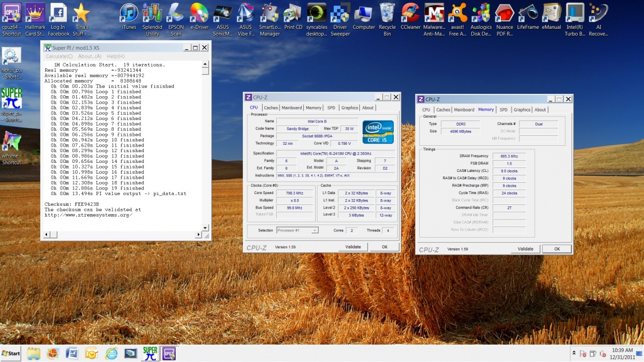644x362 pixels.
Task: Show hidden system tray icons
Action: coord(574,354)
